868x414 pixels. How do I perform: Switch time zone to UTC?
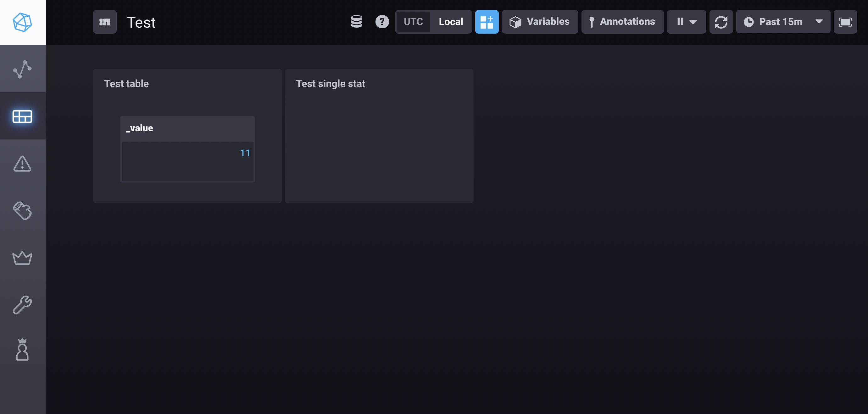413,22
